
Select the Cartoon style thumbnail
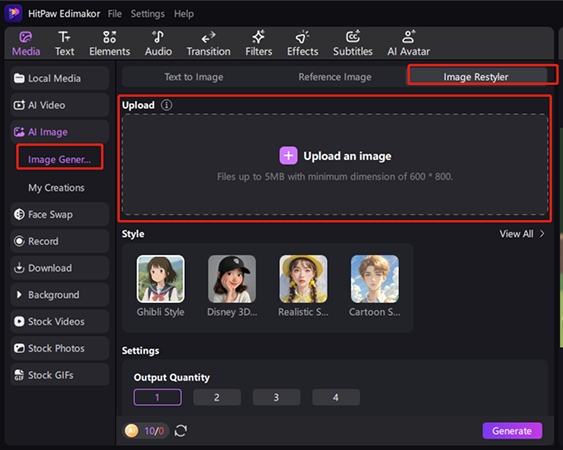(x=375, y=279)
